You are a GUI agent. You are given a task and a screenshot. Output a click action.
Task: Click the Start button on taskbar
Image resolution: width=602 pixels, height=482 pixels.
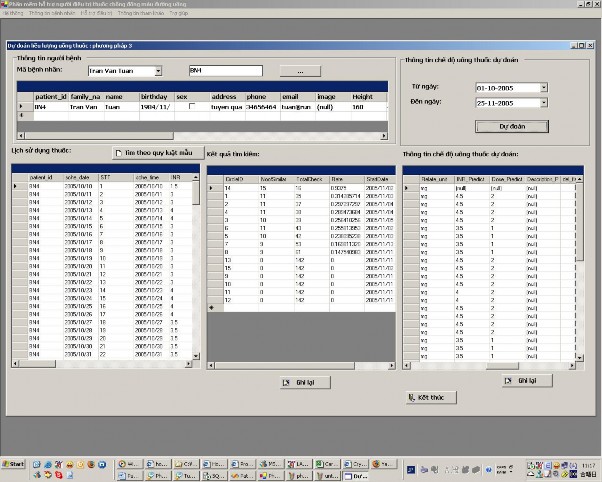click(x=14, y=465)
